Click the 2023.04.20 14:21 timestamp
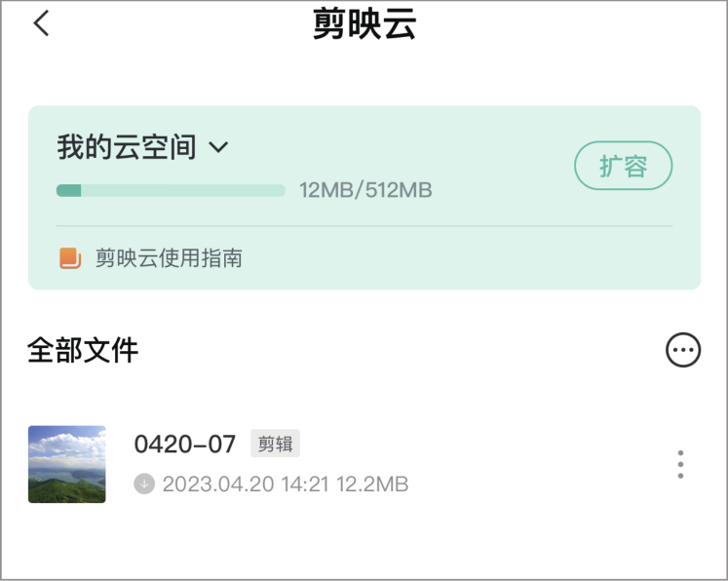728x581 pixels. point(246,484)
